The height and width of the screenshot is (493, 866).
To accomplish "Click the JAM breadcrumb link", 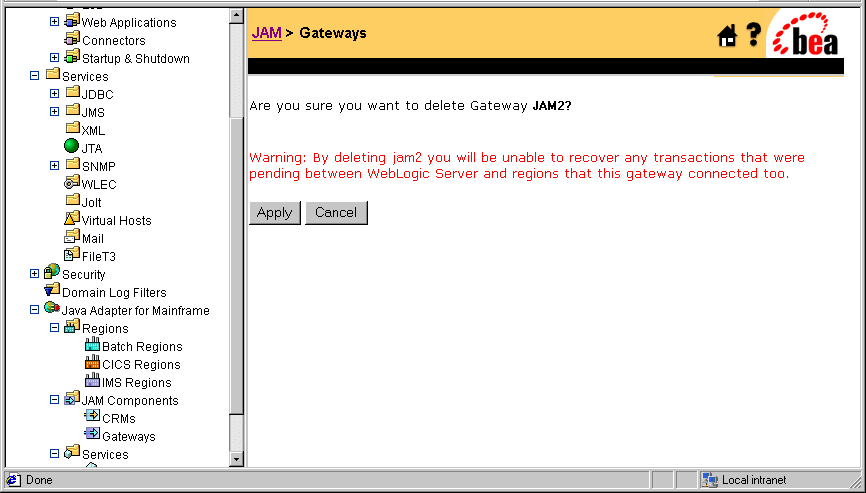I will pyautogui.click(x=267, y=33).
